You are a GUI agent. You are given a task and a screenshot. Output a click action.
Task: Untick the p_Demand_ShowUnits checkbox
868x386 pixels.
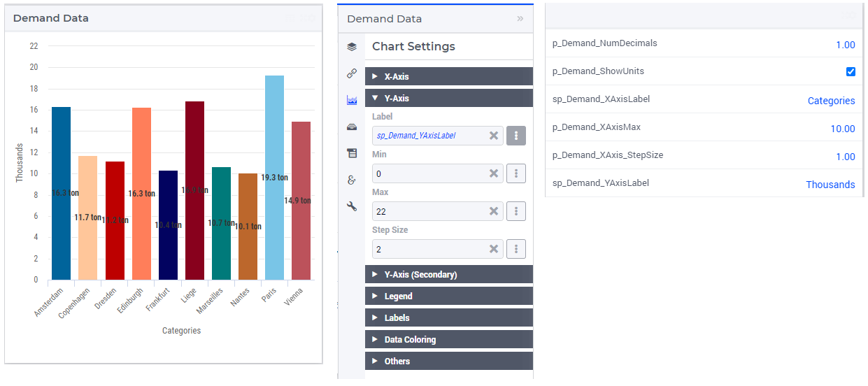tap(851, 71)
